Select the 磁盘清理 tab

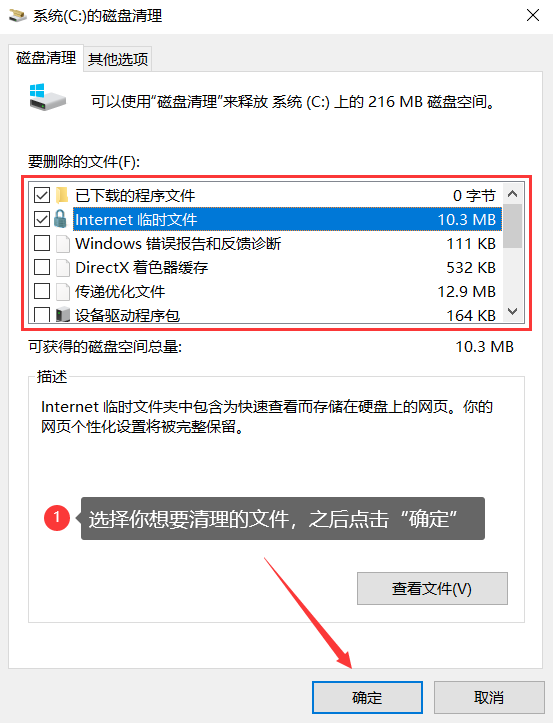coord(46,58)
